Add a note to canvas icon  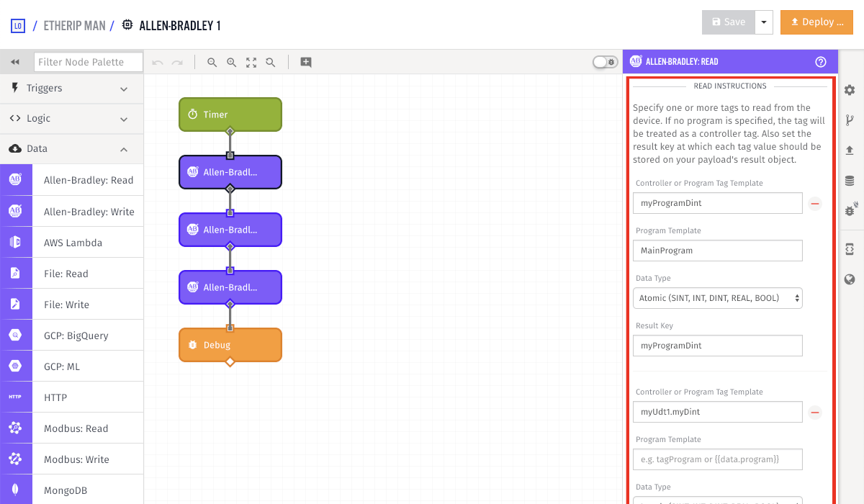[306, 63]
